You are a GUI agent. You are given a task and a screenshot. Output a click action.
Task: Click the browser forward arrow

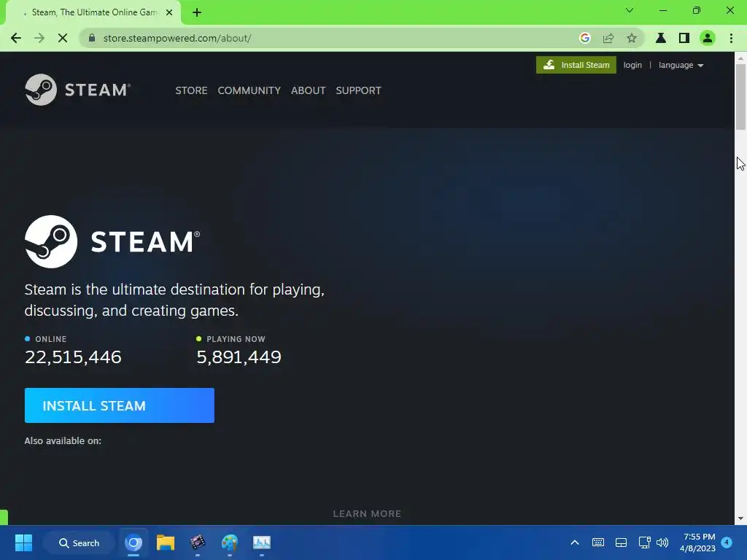point(39,38)
